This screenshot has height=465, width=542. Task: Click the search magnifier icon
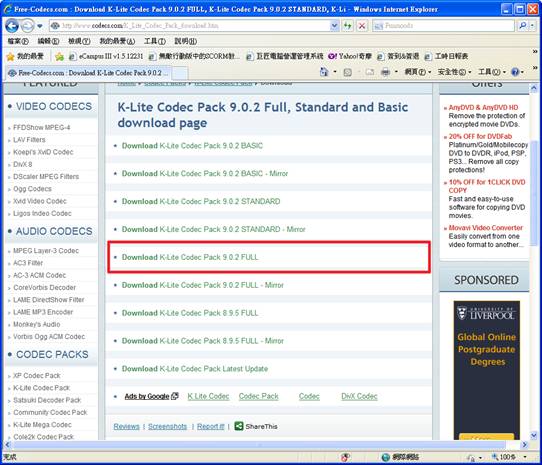tap(523, 26)
